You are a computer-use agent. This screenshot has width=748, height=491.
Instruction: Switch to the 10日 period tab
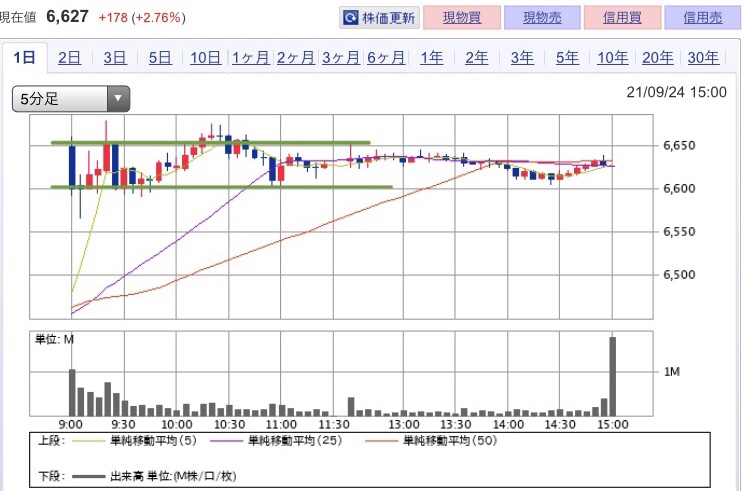(205, 58)
